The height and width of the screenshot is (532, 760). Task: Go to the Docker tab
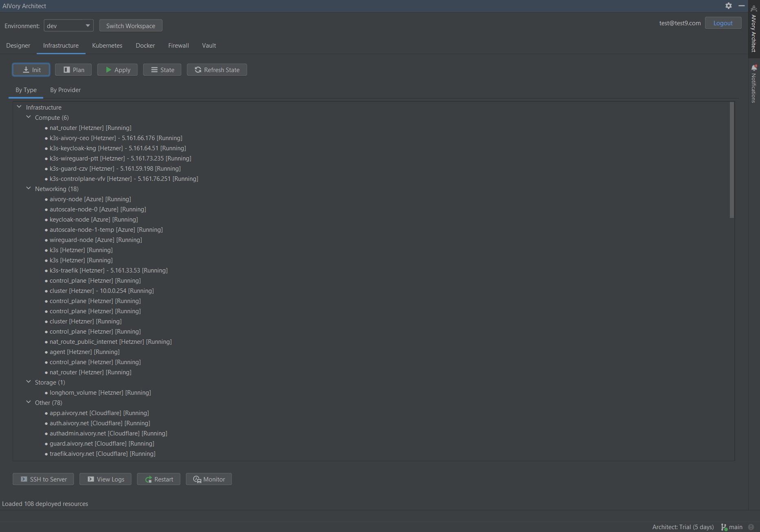(x=145, y=46)
